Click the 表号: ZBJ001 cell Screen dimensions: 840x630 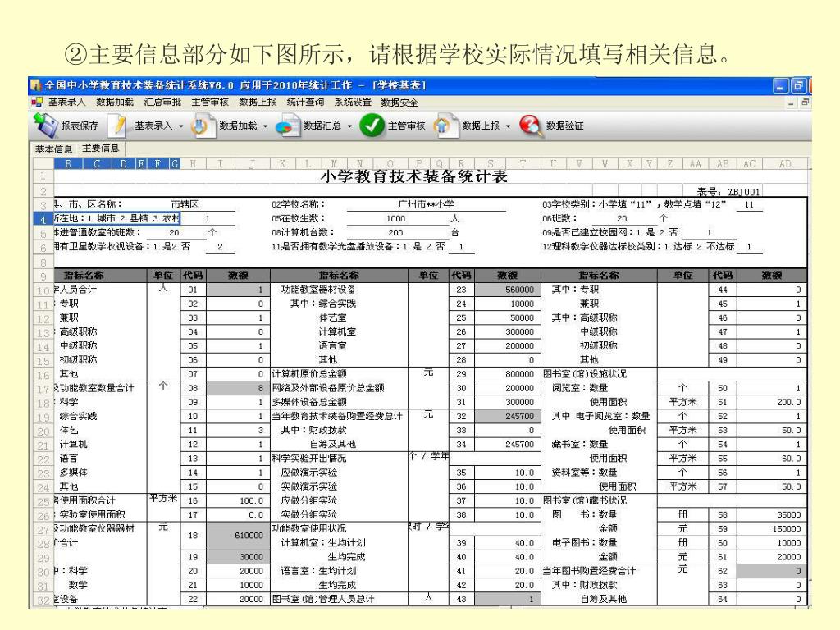[728, 191]
